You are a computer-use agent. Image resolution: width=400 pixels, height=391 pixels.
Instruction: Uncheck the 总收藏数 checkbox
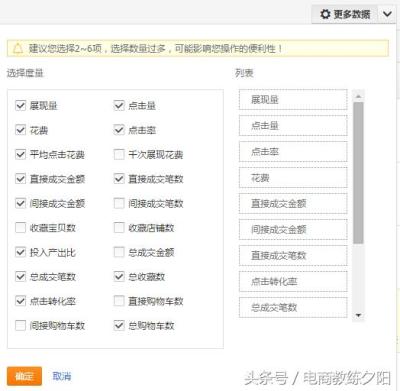point(119,277)
